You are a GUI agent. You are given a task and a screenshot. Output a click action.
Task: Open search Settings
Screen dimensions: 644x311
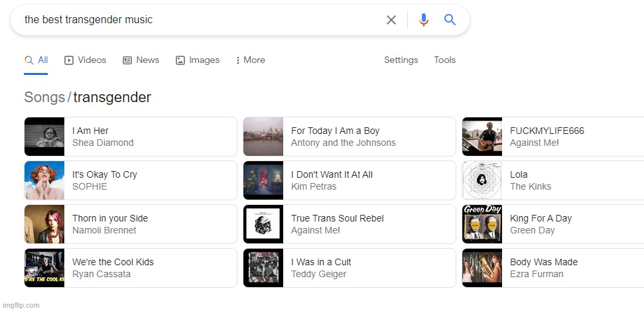click(x=401, y=60)
